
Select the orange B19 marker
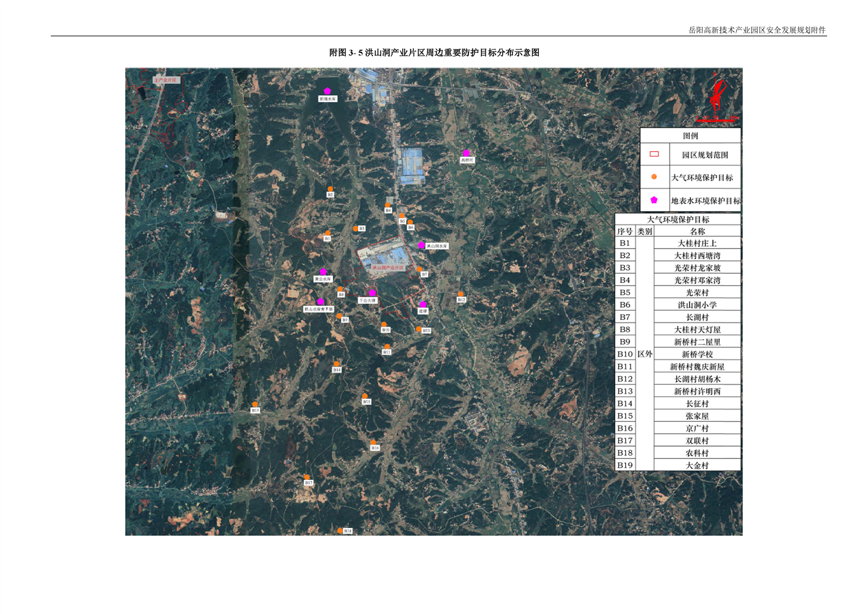(x=254, y=404)
